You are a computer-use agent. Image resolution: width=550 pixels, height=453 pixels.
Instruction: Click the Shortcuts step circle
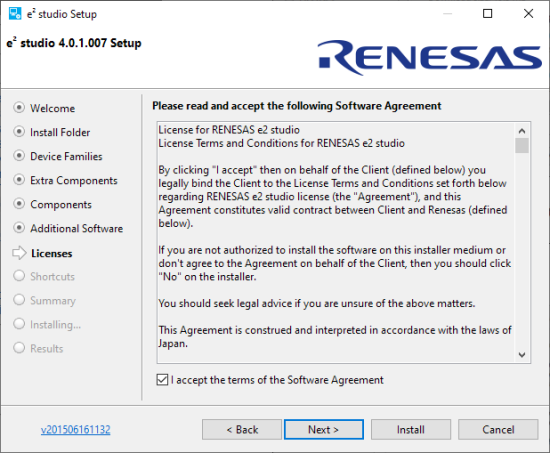19,276
